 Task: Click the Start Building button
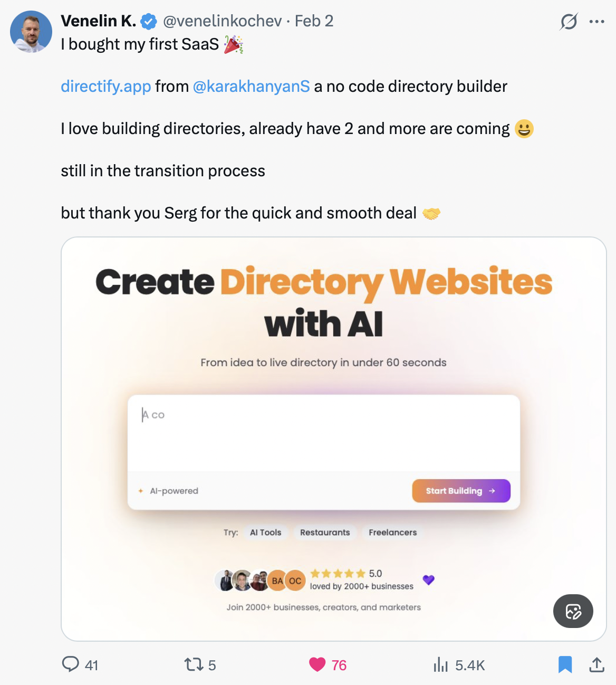pos(461,491)
